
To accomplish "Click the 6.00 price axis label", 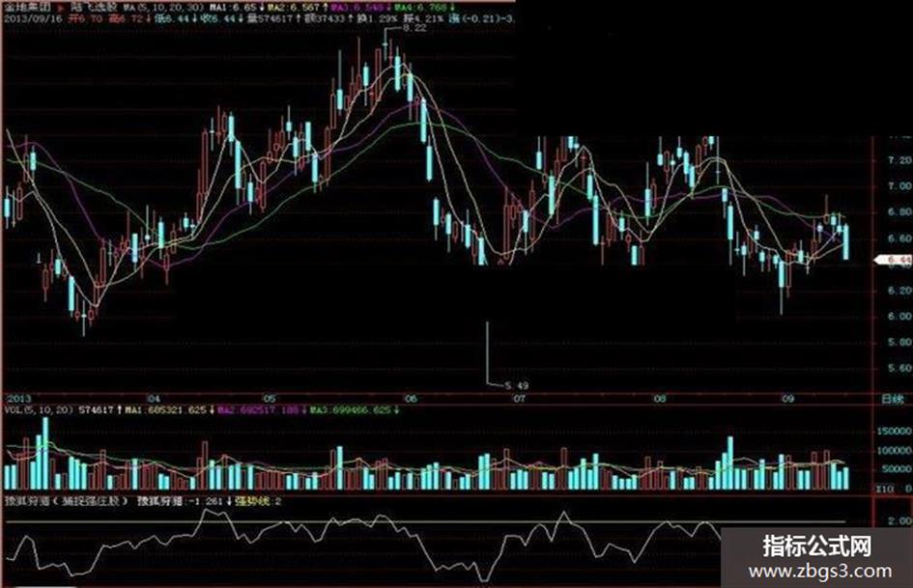I will tap(899, 316).
